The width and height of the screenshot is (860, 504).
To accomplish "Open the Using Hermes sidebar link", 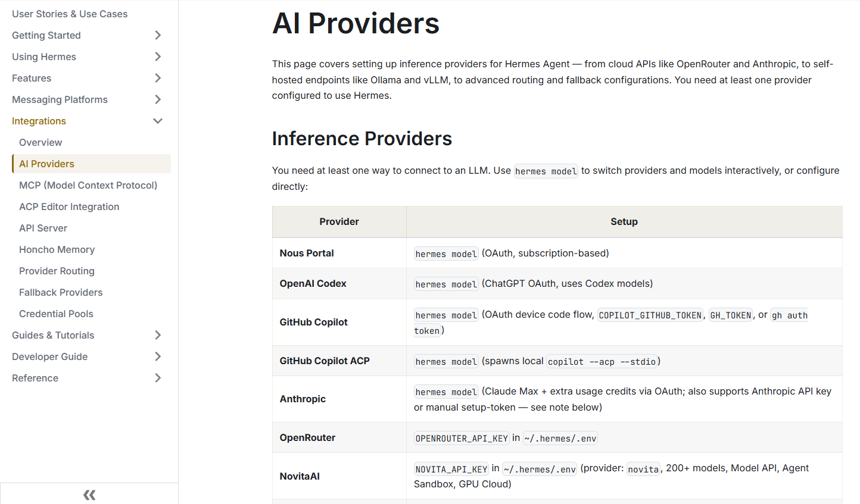I will (44, 57).
